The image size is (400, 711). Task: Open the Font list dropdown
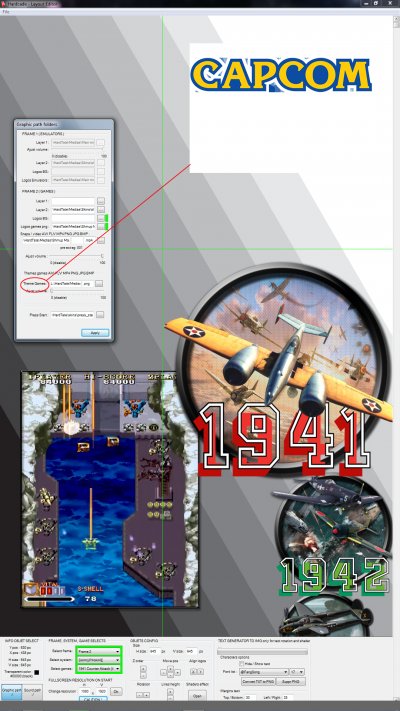(x=264, y=672)
